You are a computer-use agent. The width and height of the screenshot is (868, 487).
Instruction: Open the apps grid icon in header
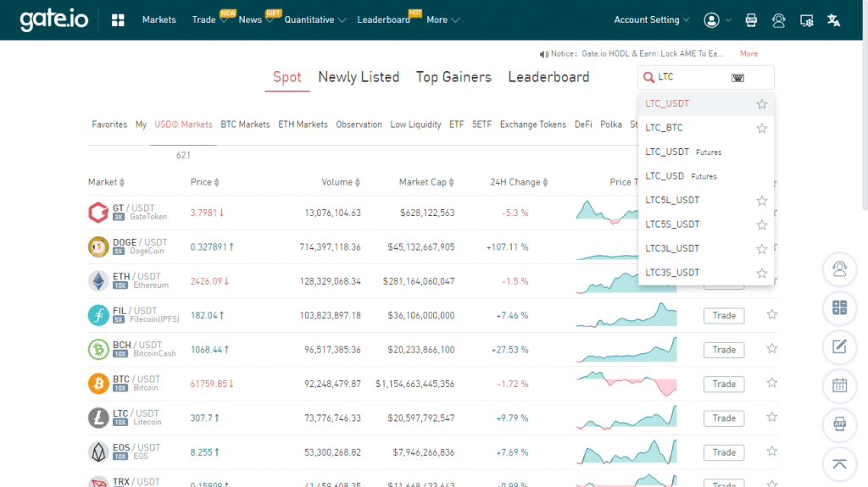[x=118, y=20]
